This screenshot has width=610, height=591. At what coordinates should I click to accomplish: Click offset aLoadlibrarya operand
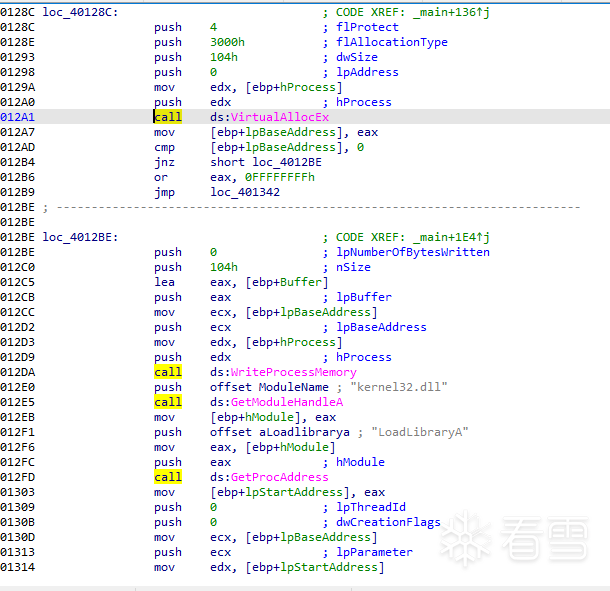[x=280, y=432]
